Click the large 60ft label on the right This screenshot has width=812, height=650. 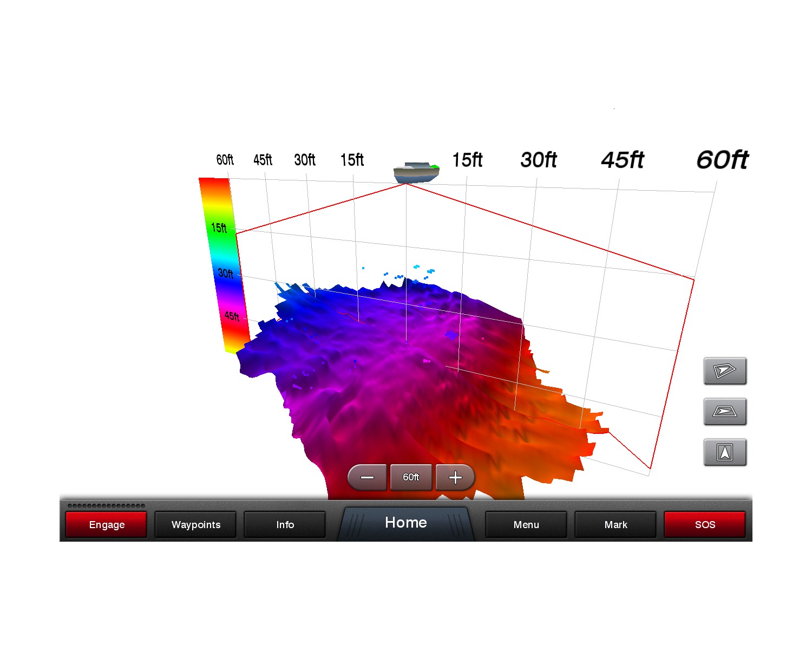[x=722, y=160]
